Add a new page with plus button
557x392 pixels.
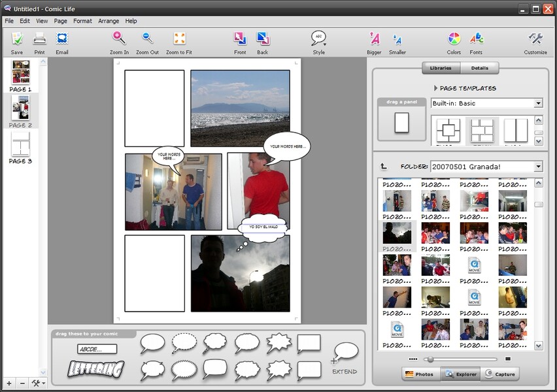click(9, 384)
